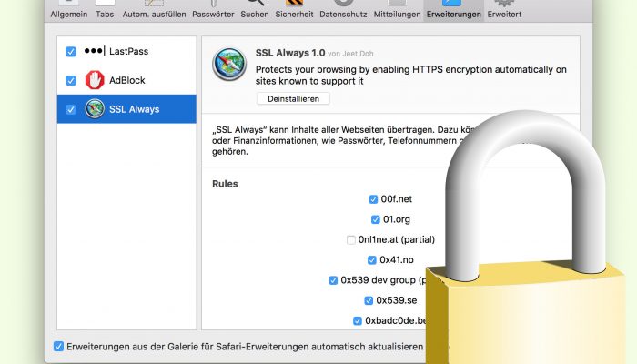Click the SSL Always 1.0 title

coord(290,53)
